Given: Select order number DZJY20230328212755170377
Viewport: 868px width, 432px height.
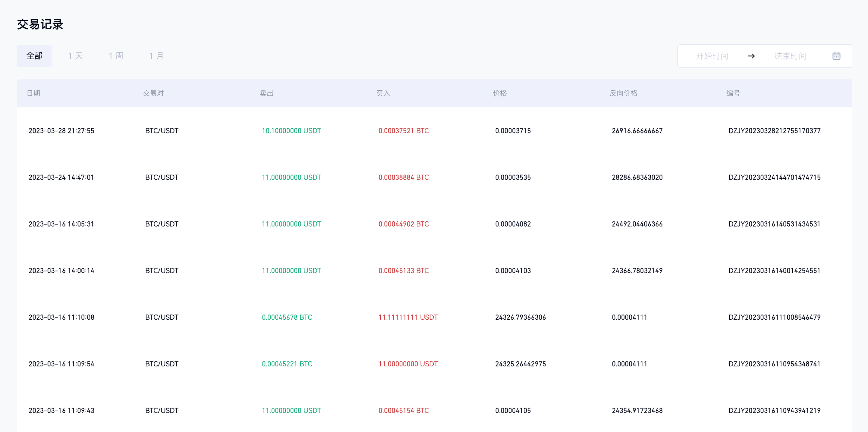Looking at the screenshot, I should click(x=774, y=131).
